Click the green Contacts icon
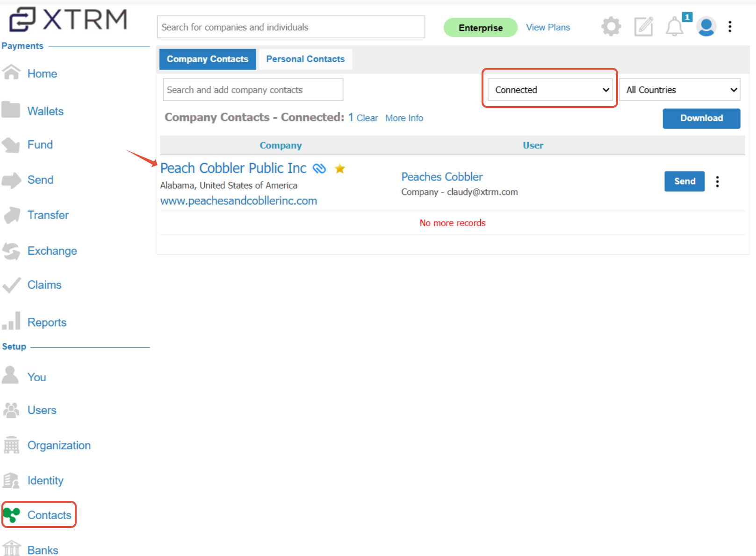756x556 pixels. [x=12, y=515]
